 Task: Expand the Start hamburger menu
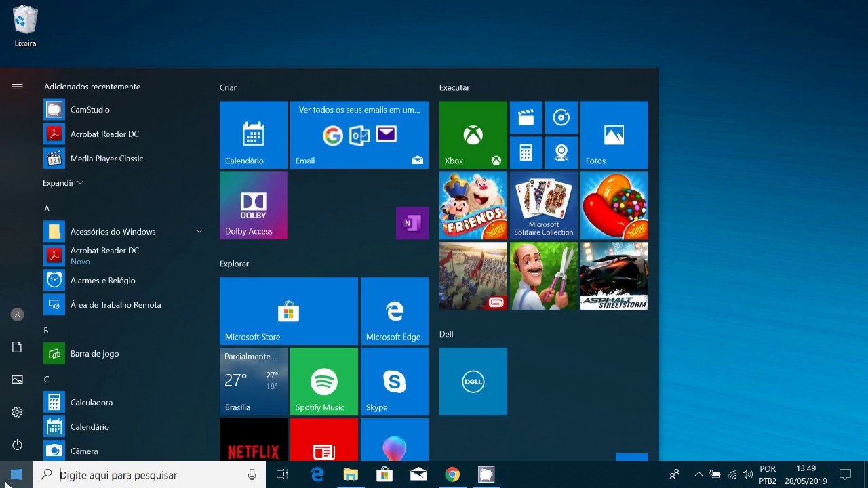[x=17, y=87]
